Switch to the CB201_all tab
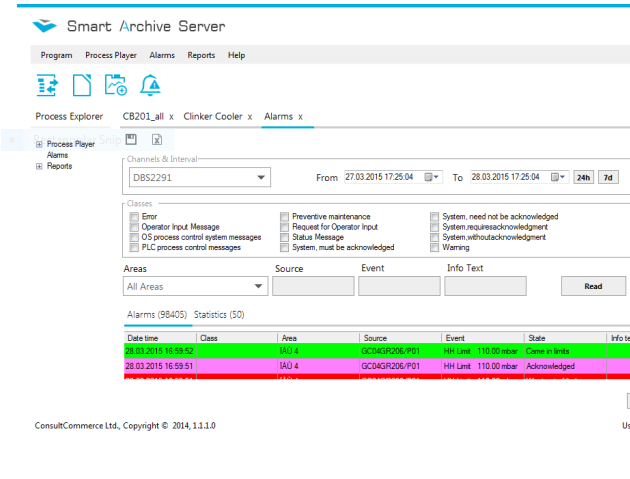This screenshot has width=630, height=479. [x=143, y=117]
